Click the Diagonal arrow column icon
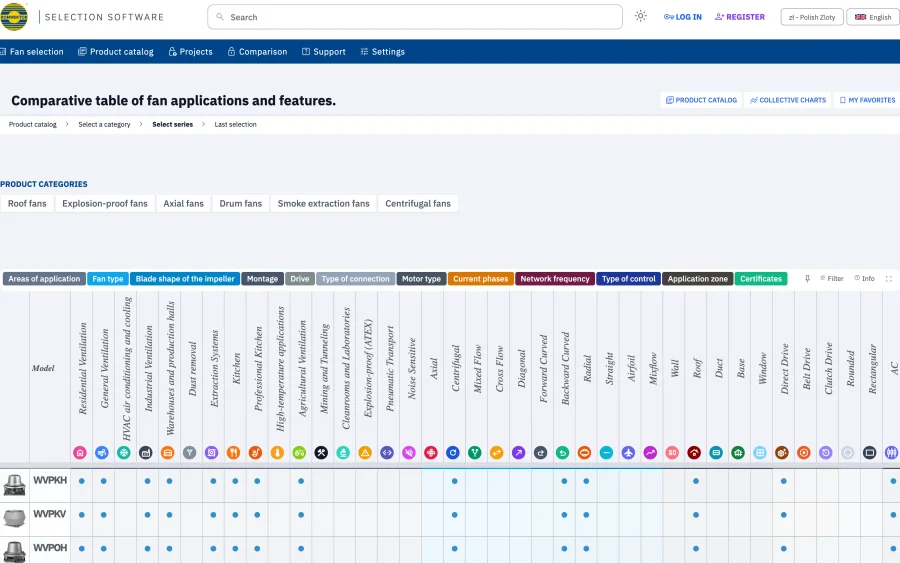900x563 pixels. (518, 453)
